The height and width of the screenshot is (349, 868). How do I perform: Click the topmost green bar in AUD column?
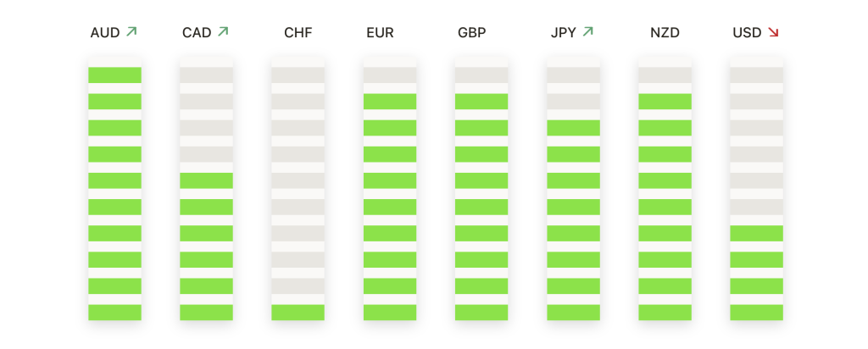114,75
